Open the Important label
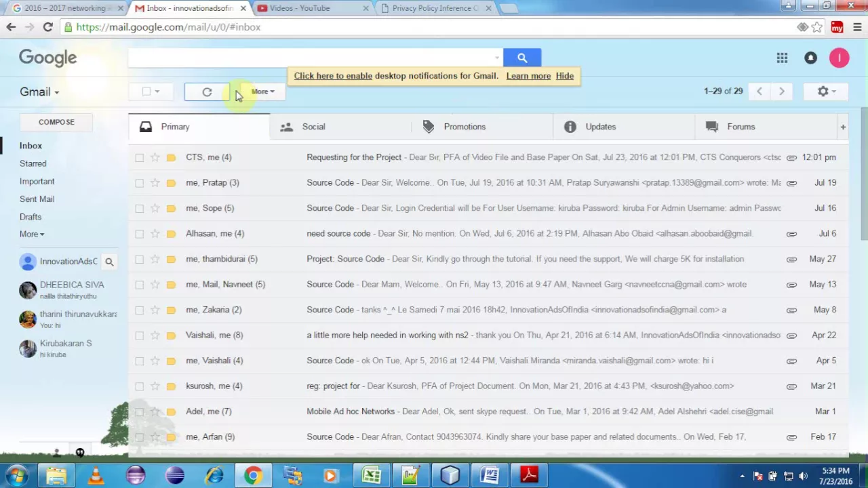The image size is (868, 488). pyautogui.click(x=37, y=182)
